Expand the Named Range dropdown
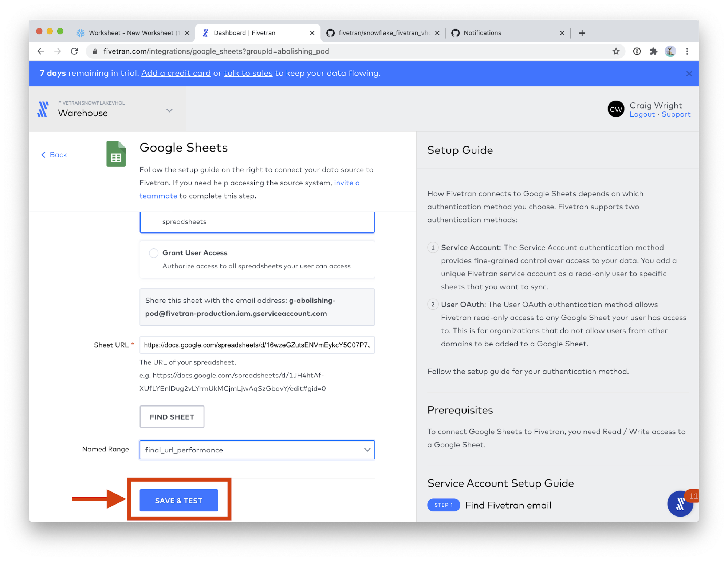 coord(367,450)
